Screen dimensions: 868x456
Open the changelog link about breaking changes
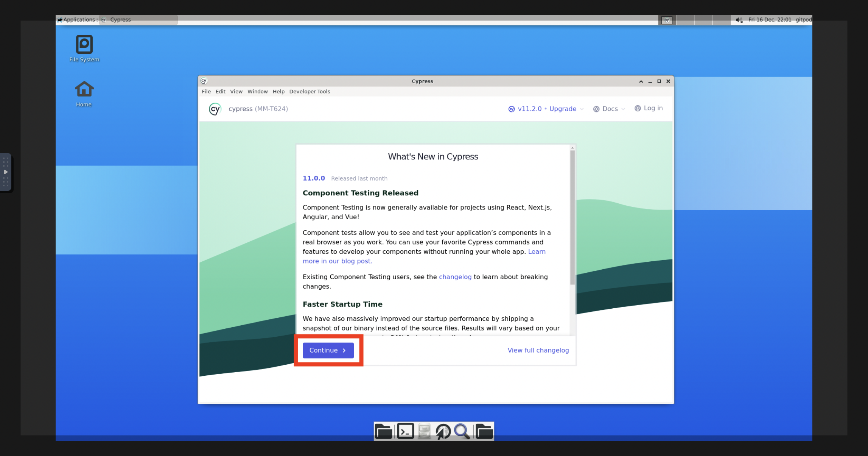click(455, 276)
